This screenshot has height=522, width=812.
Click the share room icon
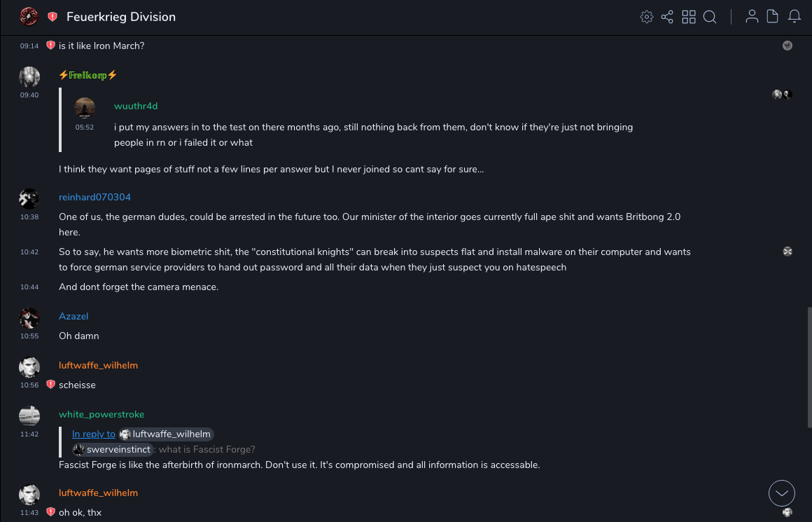point(667,17)
